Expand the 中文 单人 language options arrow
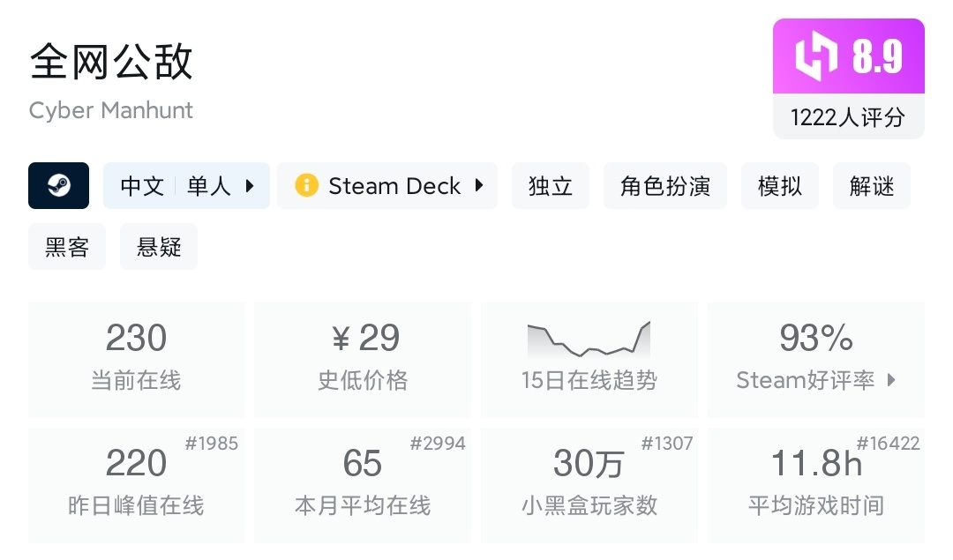 click(250, 186)
